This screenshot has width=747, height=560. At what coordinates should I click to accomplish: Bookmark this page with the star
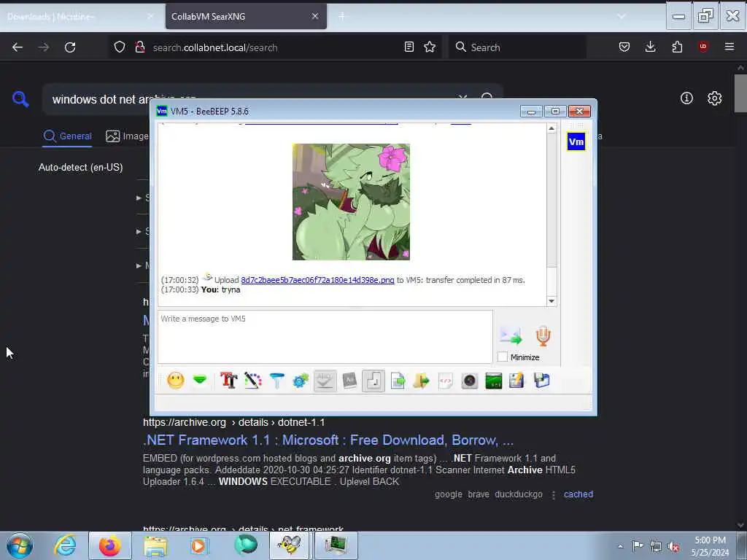tap(430, 47)
